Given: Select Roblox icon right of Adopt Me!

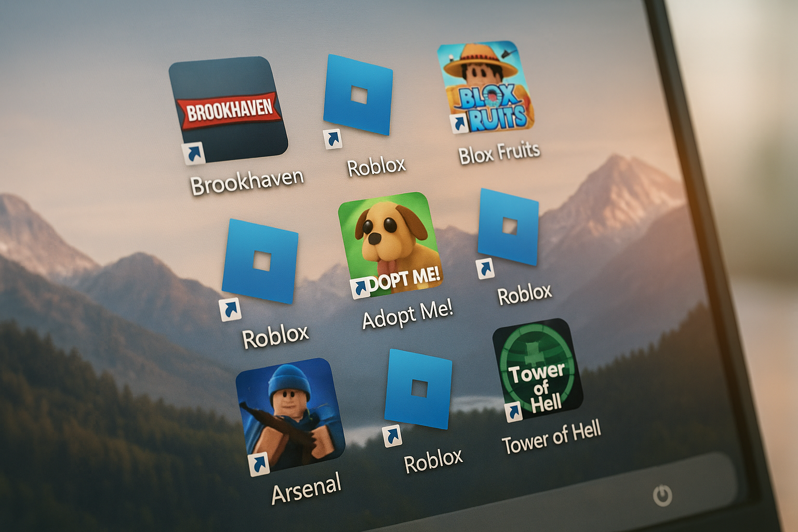Looking at the screenshot, I should [x=508, y=227].
